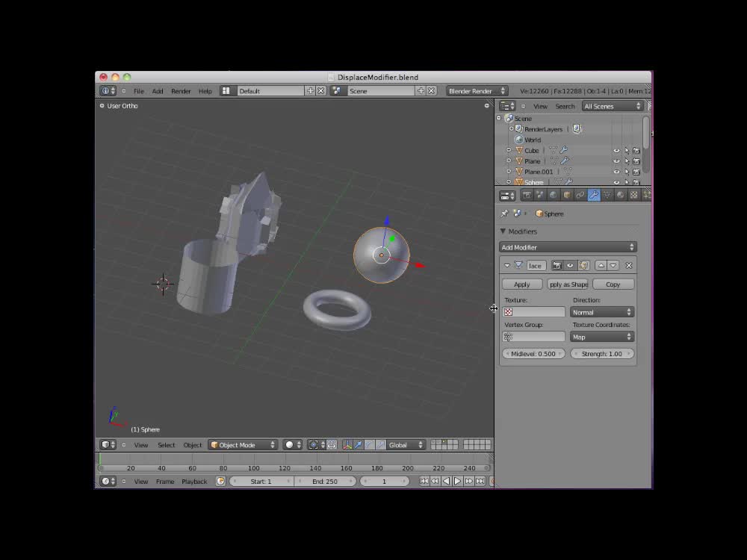Open the Render properties camera icon

point(527,195)
